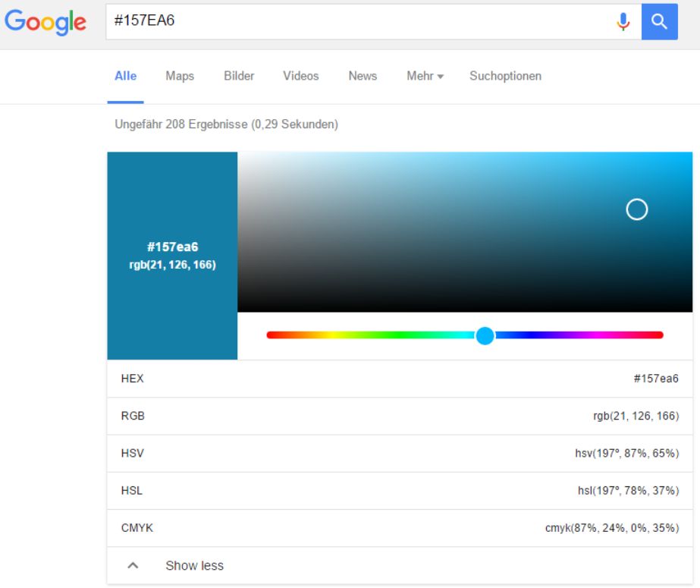
Task: Open the Mehr dropdown menu
Action: pos(425,76)
